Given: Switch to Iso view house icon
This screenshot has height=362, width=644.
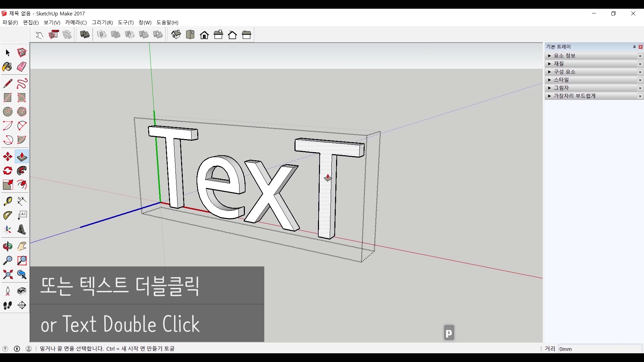Looking at the screenshot, I should (176, 35).
